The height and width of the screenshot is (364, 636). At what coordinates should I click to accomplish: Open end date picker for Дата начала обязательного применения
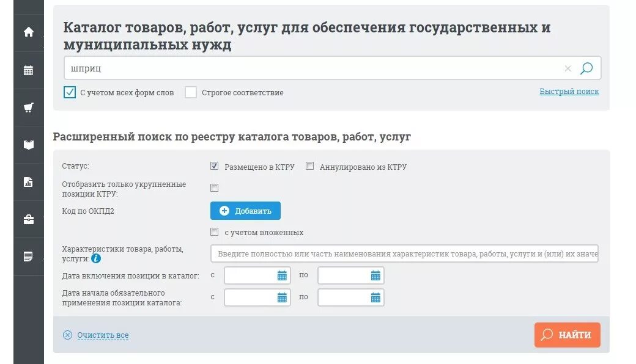(375, 297)
